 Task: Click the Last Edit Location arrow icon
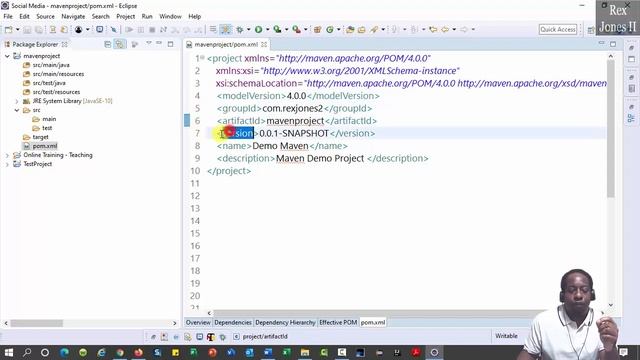(x=433, y=29)
